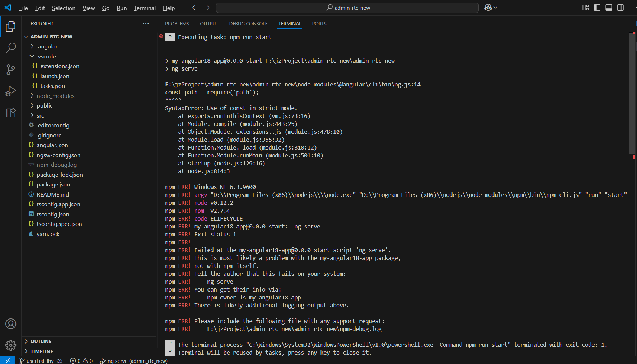Open the Accounts icon in activity bar

click(x=11, y=324)
